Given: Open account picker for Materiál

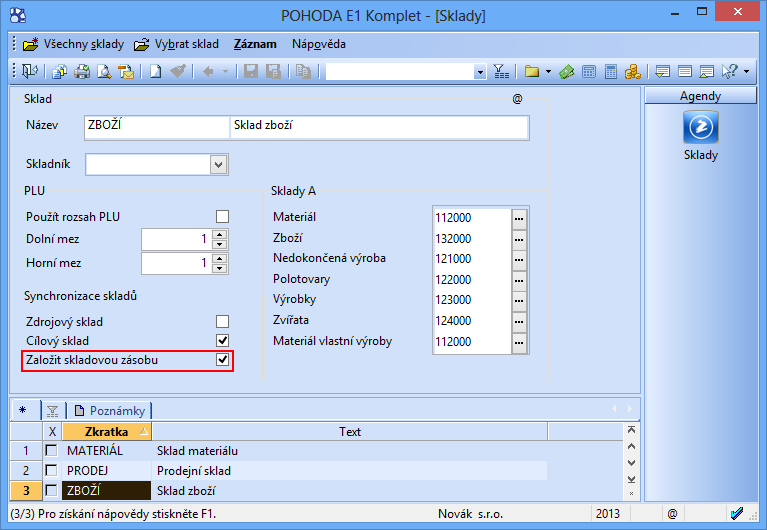Looking at the screenshot, I should (519, 218).
